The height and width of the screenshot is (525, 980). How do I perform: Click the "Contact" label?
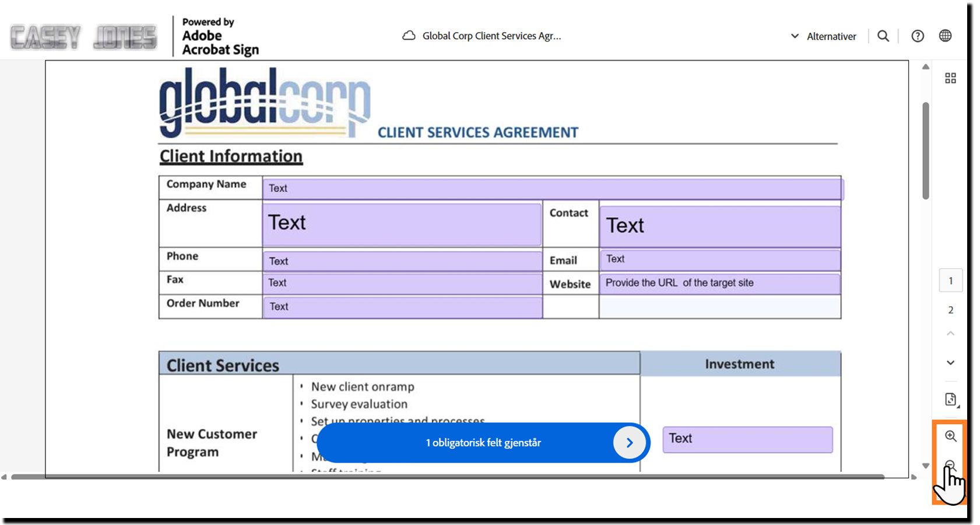coord(569,213)
